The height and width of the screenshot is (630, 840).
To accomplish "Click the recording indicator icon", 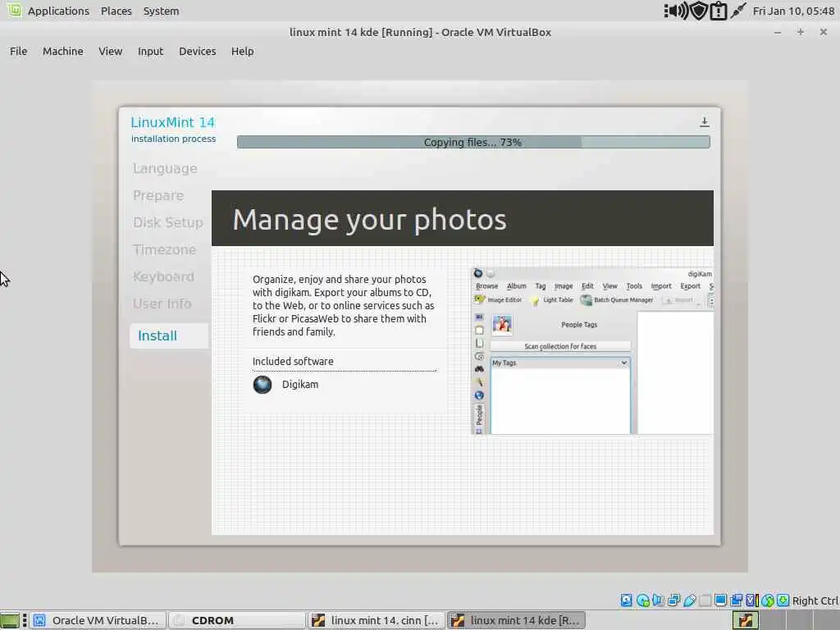I will pyautogui.click(x=737, y=600).
